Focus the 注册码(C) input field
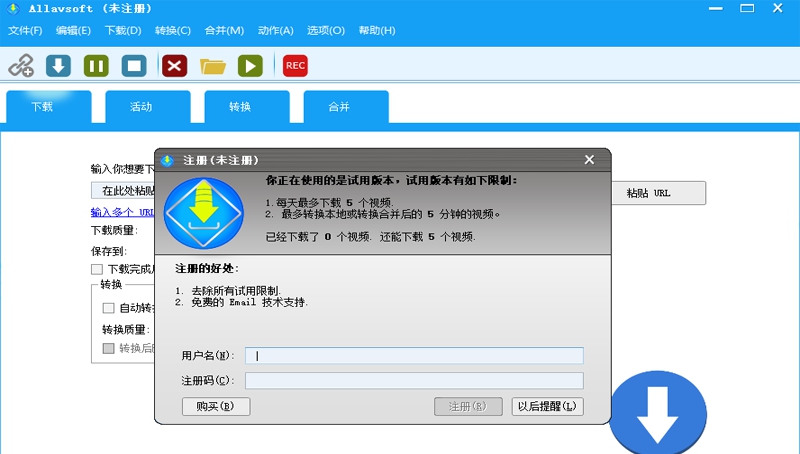800x454 pixels. pos(414,380)
